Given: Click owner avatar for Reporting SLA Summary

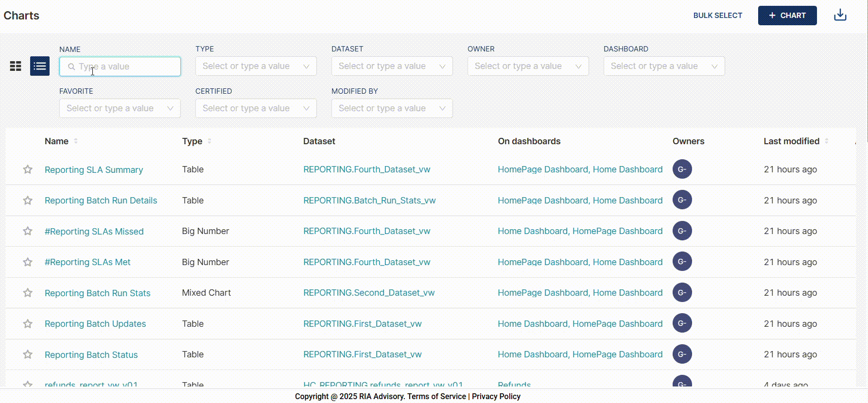Looking at the screenshot, I should pyautogui.click(x=682, y=169).
